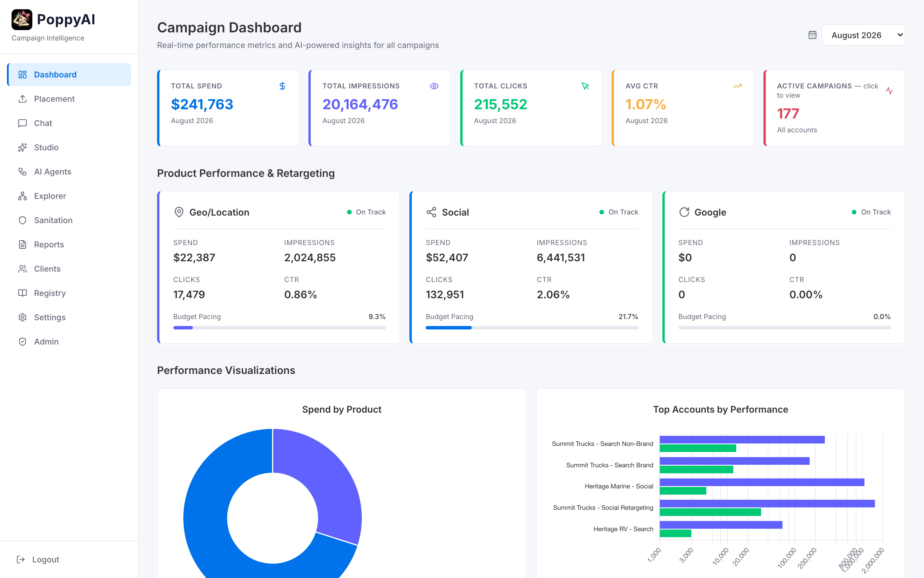Click the eye icon on Total Impressions

click(434, 86)
